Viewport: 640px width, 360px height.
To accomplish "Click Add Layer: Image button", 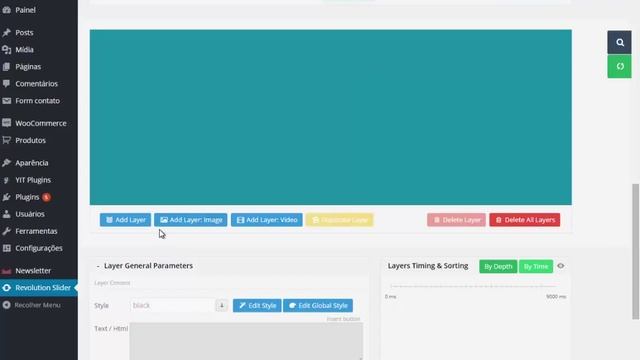I will point(191,220).
